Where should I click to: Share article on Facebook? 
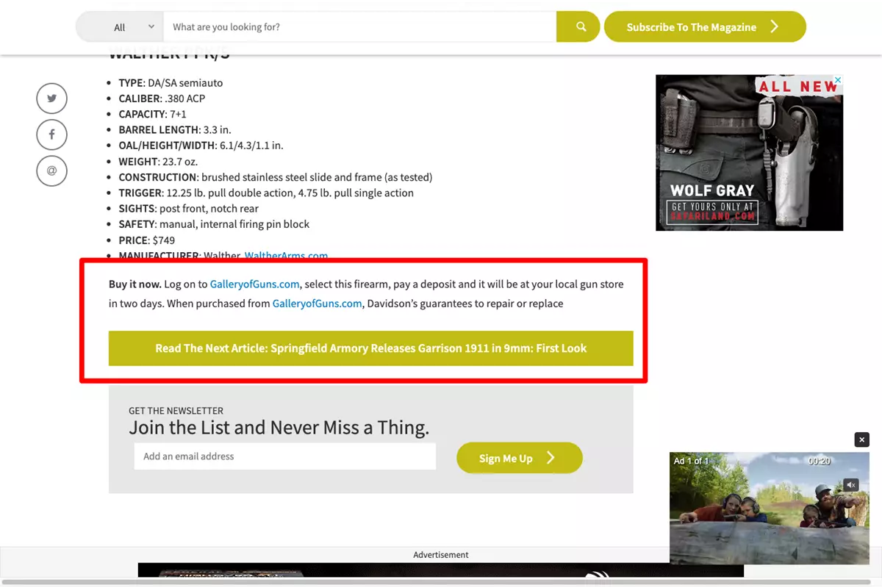pyautogui.click(x=51, y=135)
